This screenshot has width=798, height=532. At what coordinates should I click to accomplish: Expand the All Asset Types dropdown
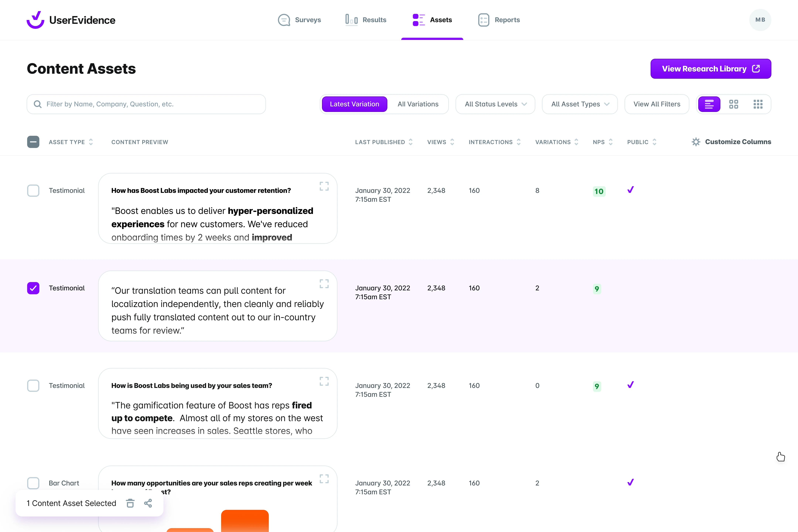tap(579, 104)
